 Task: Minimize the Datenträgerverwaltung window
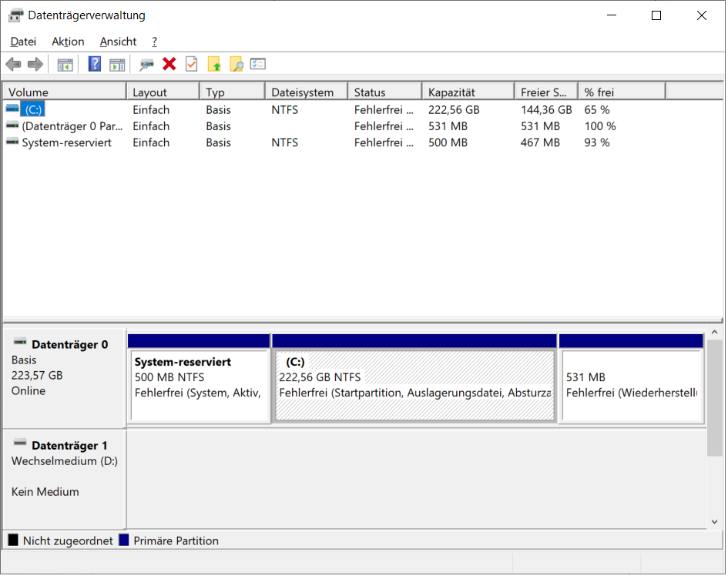(612, 15)
